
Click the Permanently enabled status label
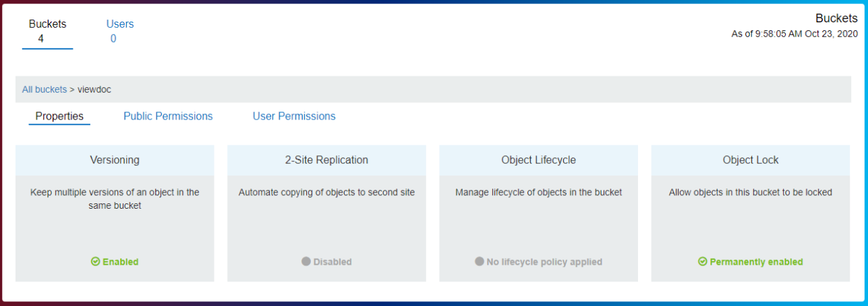(x=756, y=262)
